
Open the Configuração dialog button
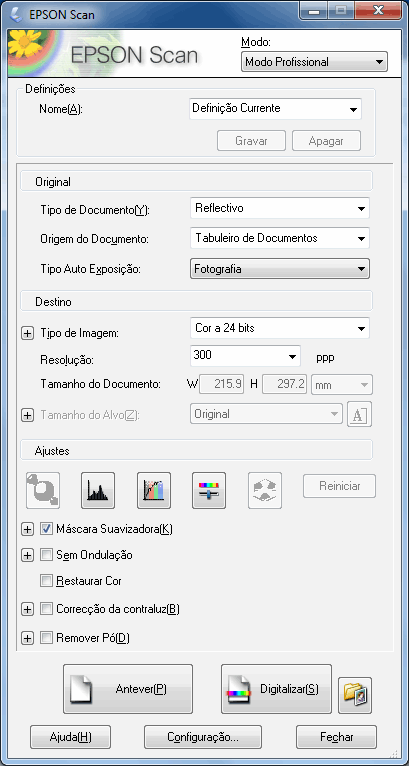click(203, 737)
